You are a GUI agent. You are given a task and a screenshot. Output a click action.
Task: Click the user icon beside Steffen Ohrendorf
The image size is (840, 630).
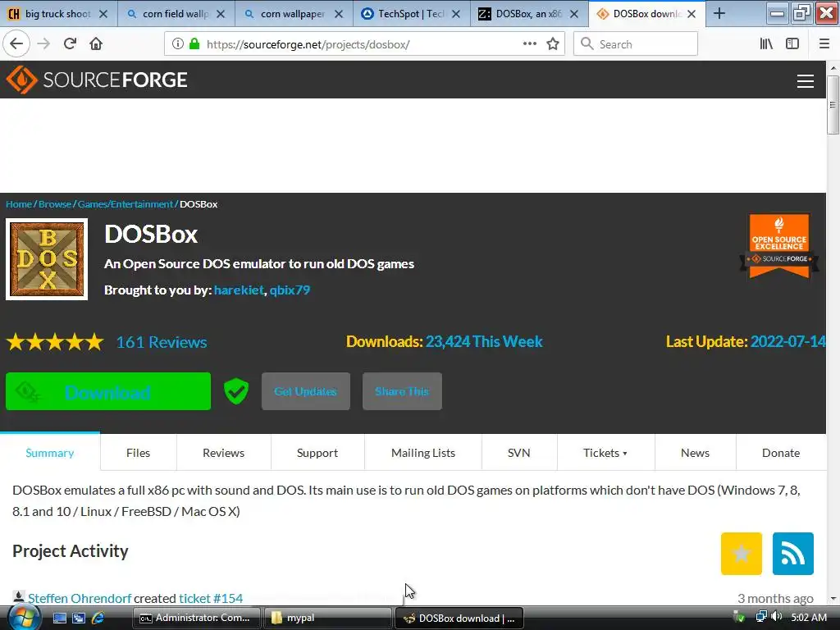18,597
